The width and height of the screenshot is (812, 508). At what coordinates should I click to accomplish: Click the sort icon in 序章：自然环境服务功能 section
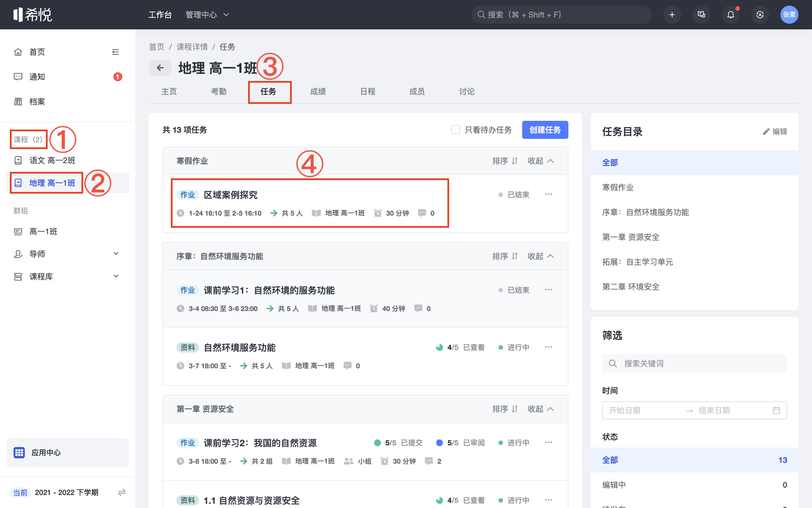pos(515,256)
